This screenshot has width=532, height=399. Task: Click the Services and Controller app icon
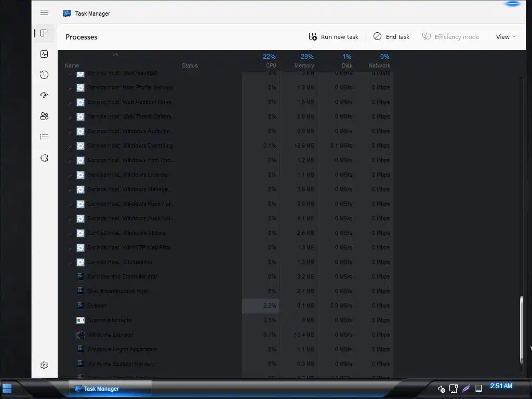click(81, 276)
